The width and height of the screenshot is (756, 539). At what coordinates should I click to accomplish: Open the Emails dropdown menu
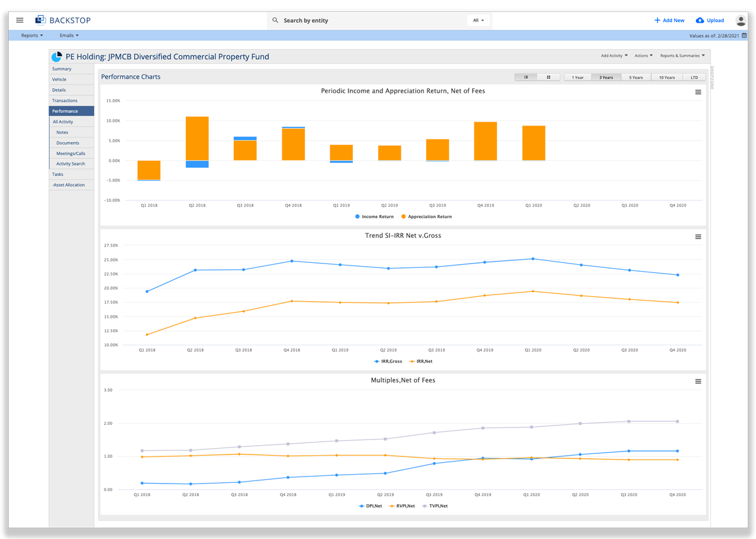pos(69,35)
